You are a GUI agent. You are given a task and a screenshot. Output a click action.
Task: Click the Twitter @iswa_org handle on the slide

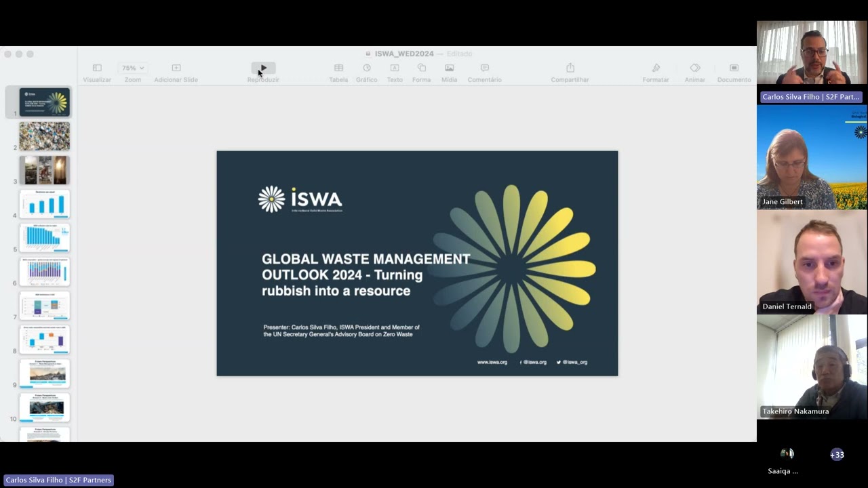click(x=572, y=362)
